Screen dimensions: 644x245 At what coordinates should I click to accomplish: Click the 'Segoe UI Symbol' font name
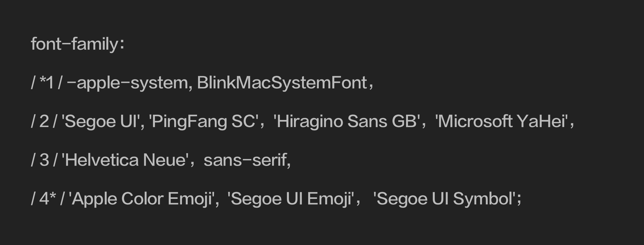pyautogui.click(x=445, y=199)
